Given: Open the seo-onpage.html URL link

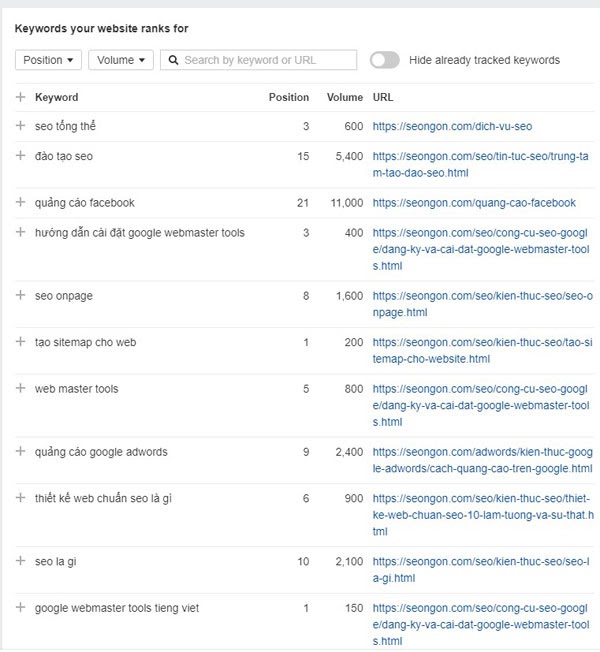Looking at the screenshot, I should tap(482, 304).
